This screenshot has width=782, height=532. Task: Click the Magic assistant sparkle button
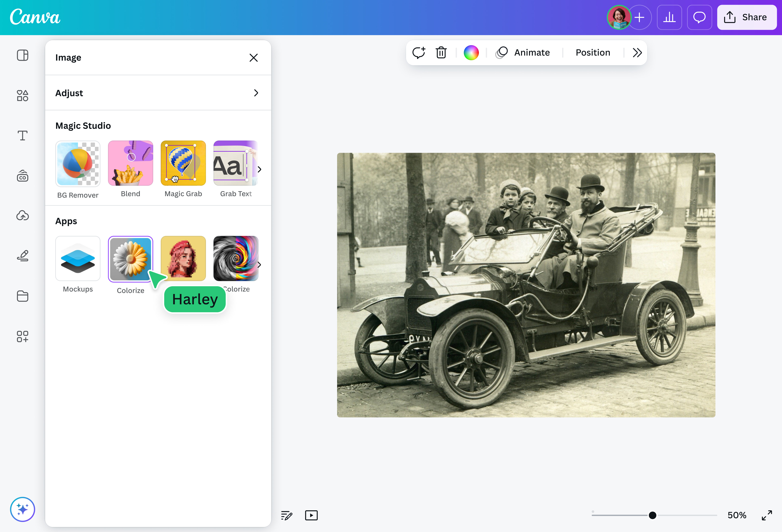click(23, 509)
